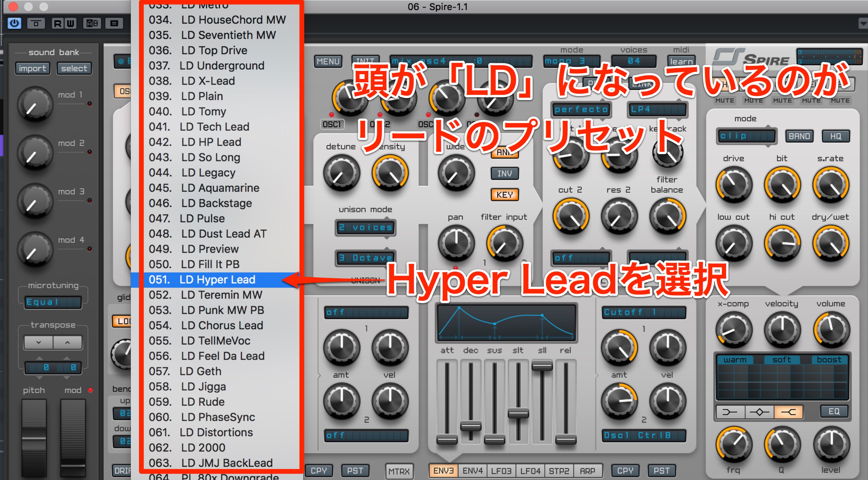This screenshot has height=480, width=868.
Task: Open the 'Osc1 CtrlB' target dropdown
Action: coord(644,435)
